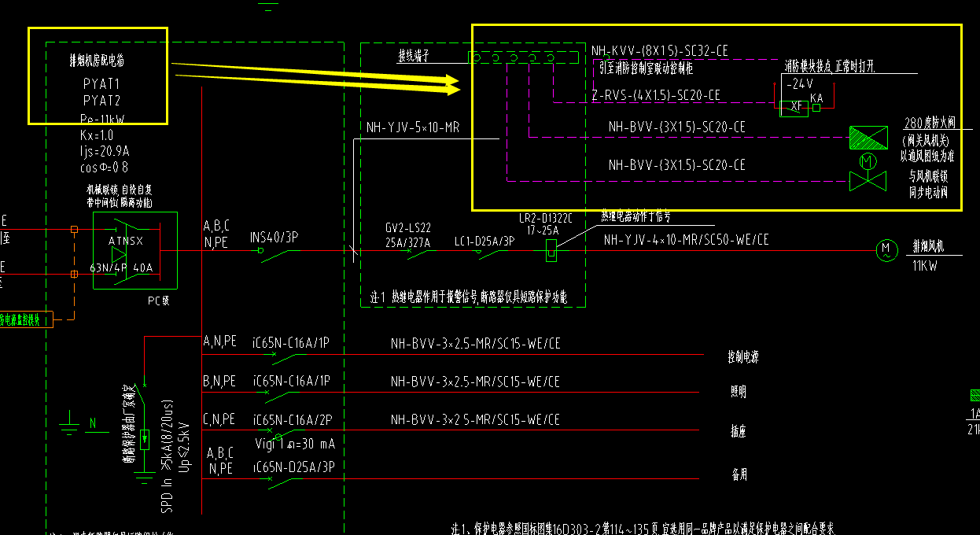Select the cosΦ=0.8 power factor text

[x=105, y=166]
